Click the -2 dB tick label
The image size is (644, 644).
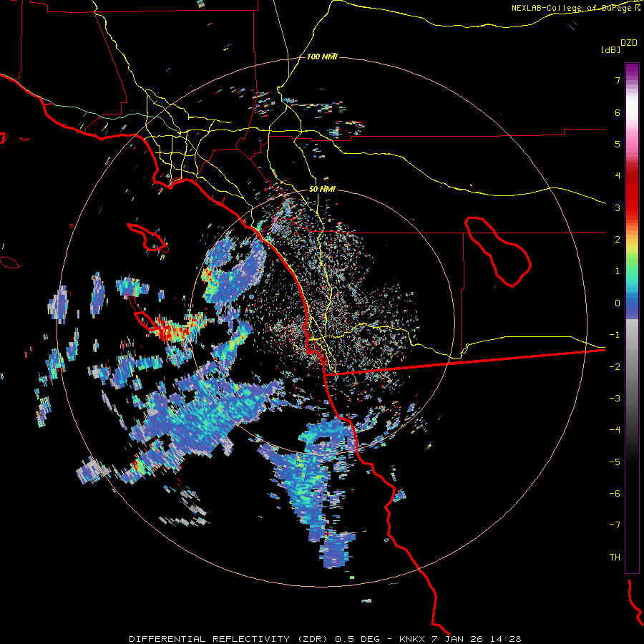coord(615,367)
